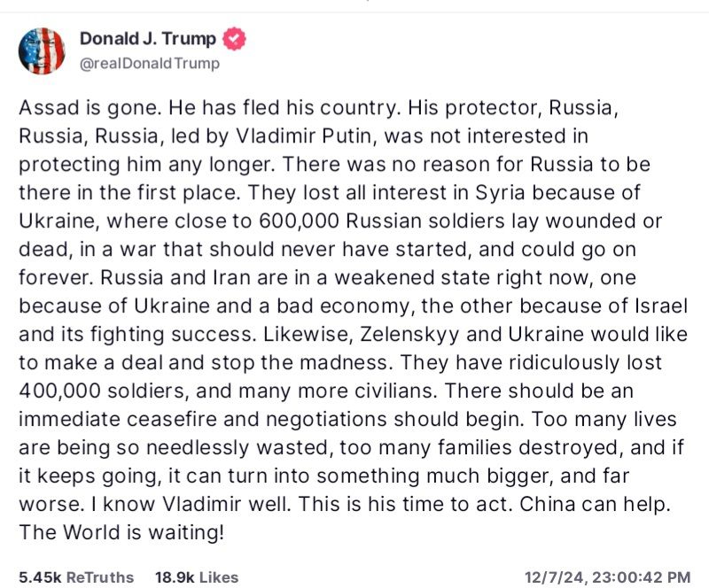Click the 12/7/24 post timestamp
Screen dimensions: 709x588
click(607, 577)
